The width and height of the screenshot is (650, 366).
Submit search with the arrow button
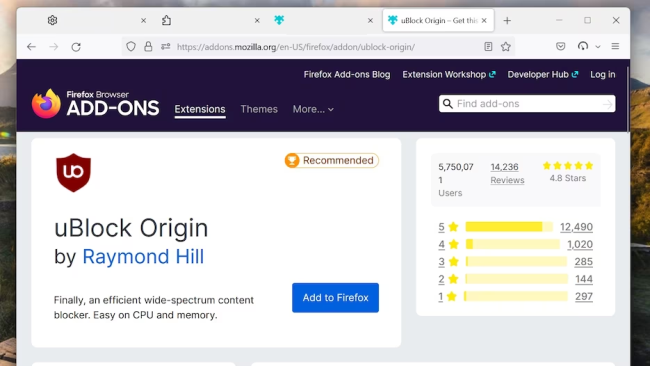pyautogui.click(x=607, y=104)
